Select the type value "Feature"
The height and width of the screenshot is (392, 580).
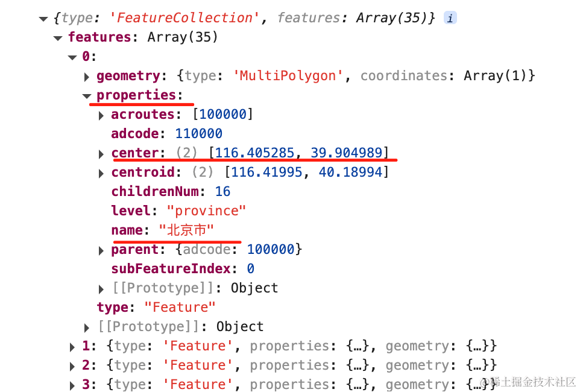point(180,307)
